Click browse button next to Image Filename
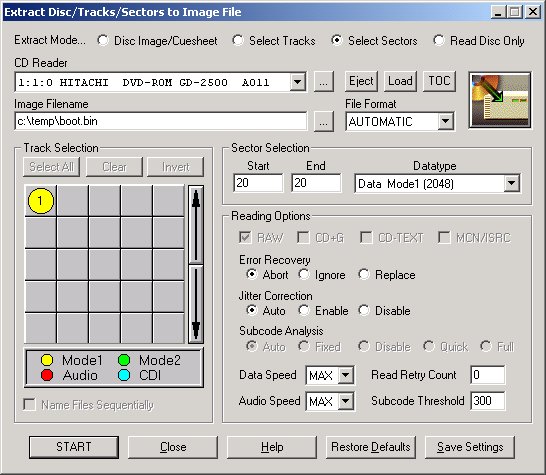546x475 pixels. (x=323, y=122)
